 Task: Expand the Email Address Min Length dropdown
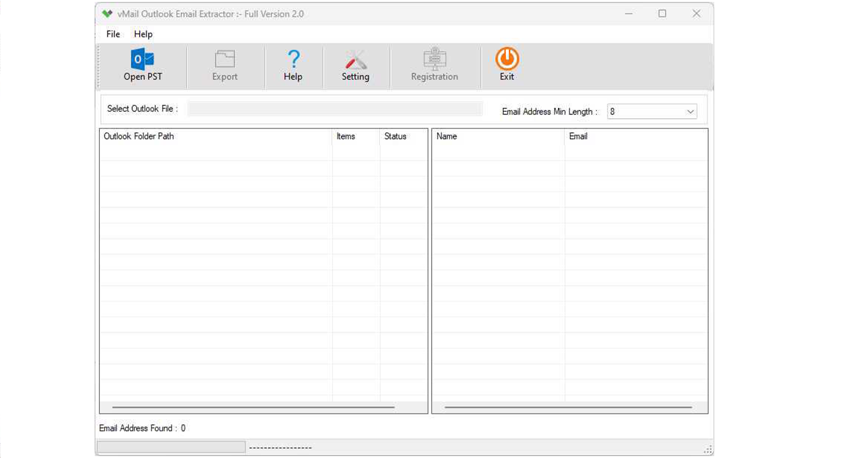tap(690, 111)
